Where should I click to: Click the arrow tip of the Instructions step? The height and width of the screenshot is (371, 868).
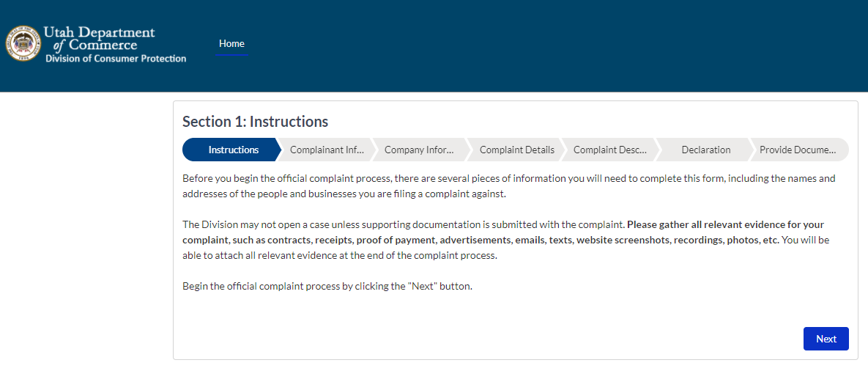tap(278, 150)
